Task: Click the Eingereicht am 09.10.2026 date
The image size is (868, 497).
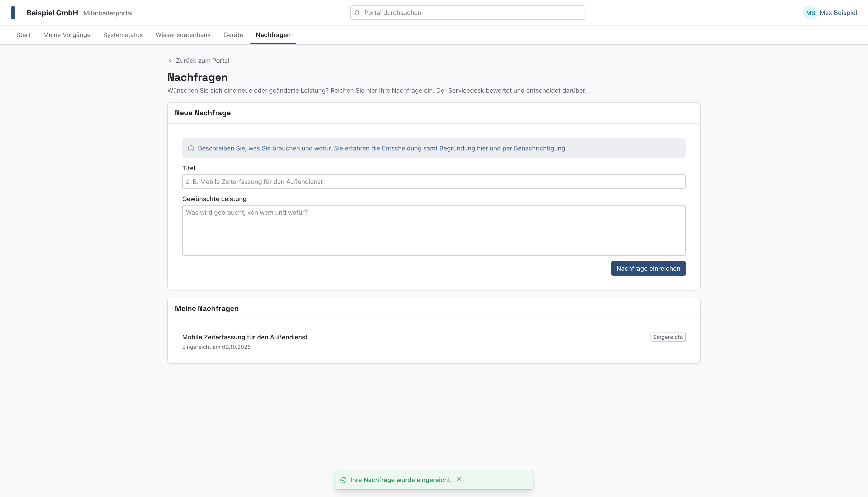Action: point(216,347)
